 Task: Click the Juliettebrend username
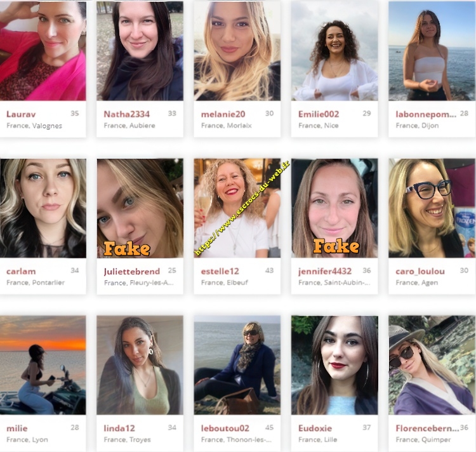coord(132,271)
